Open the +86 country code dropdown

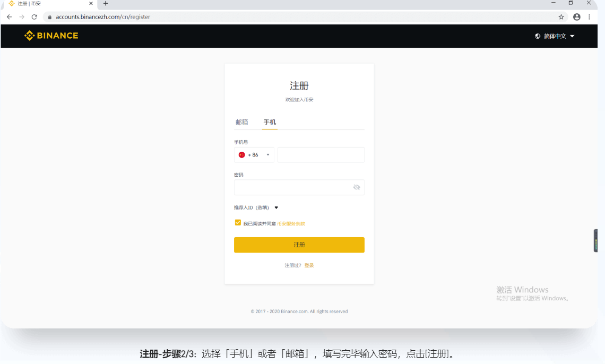pos(254,155)
